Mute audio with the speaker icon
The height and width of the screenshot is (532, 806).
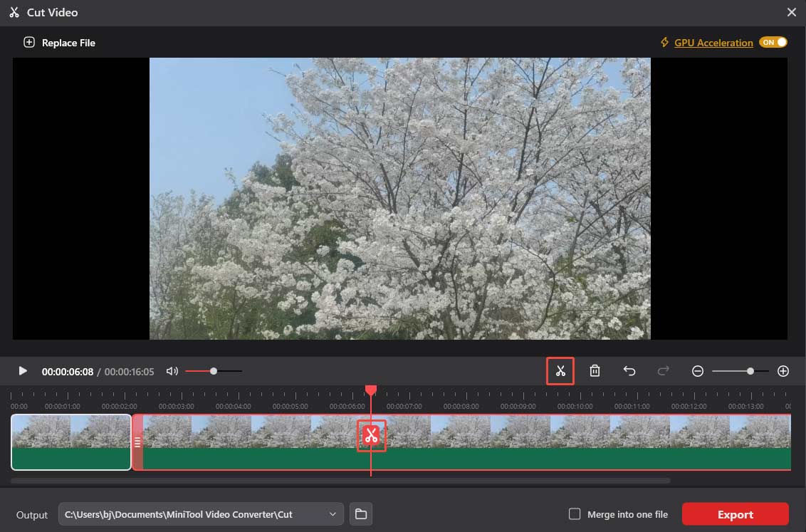(x=172, y=371)
